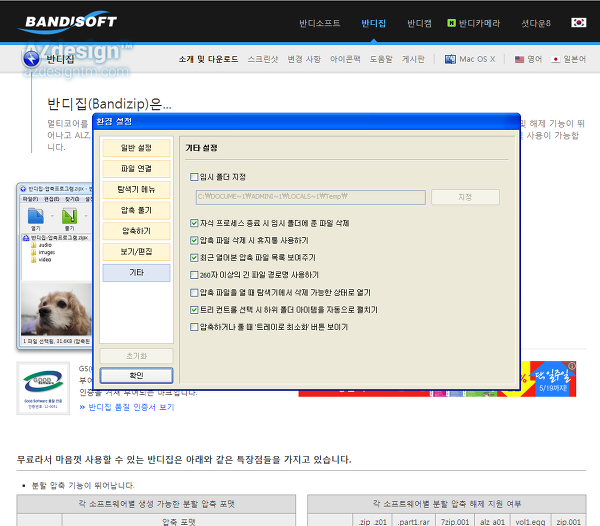The image size is (600, 526).
Task: Open the 압축하기 settings tab
Action: (x=136, y=231)
